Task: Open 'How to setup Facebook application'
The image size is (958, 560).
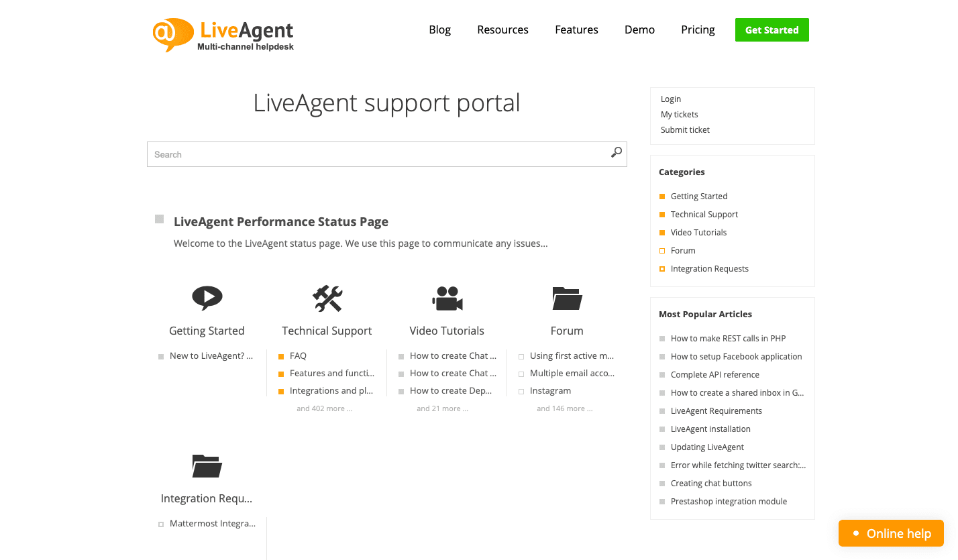Action: coord(737,356)
